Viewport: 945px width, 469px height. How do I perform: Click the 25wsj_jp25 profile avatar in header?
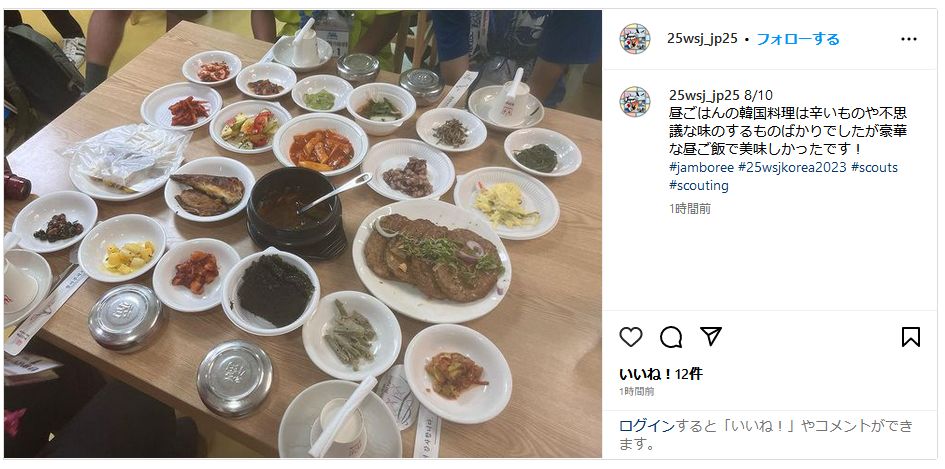click(x=635, y=39)
